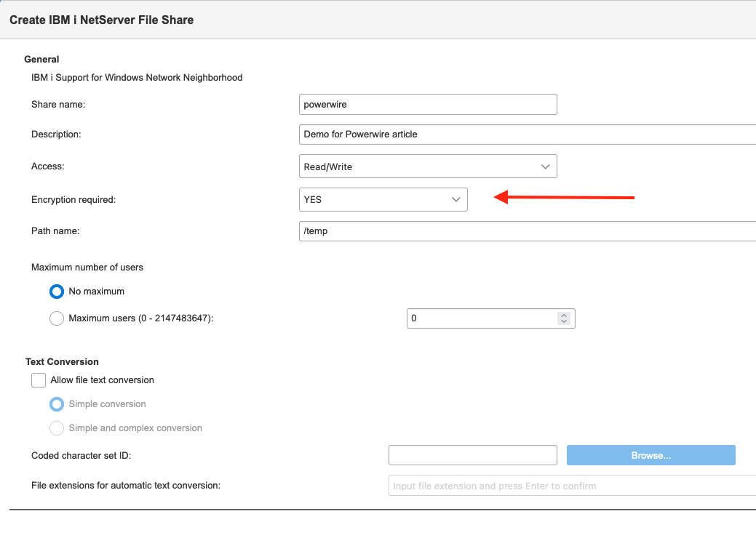Select the Simple conversion radio button
This screenshot has width=756, height=546.
point(57,404)
